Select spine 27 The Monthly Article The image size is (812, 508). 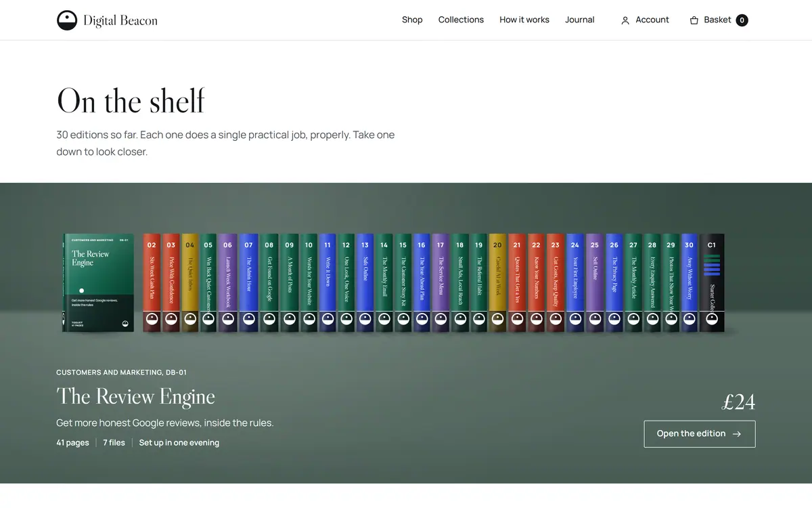pyautogui.click(x=633, y=283)
